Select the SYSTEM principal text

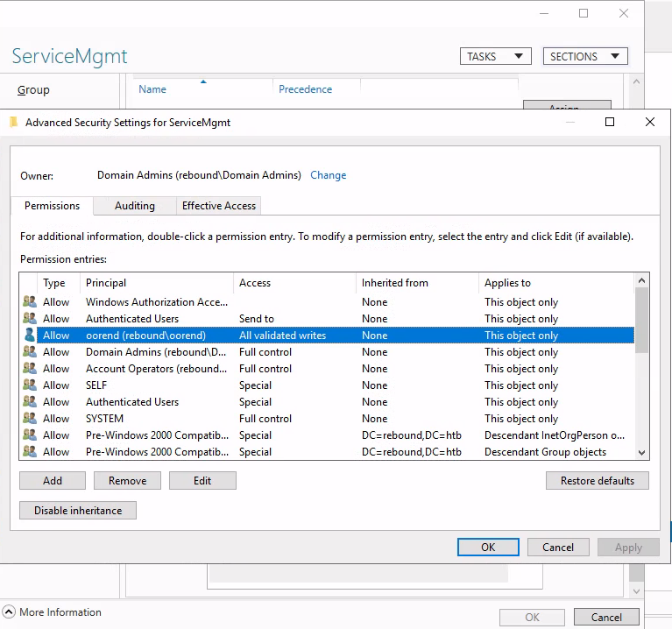(104, 419)
